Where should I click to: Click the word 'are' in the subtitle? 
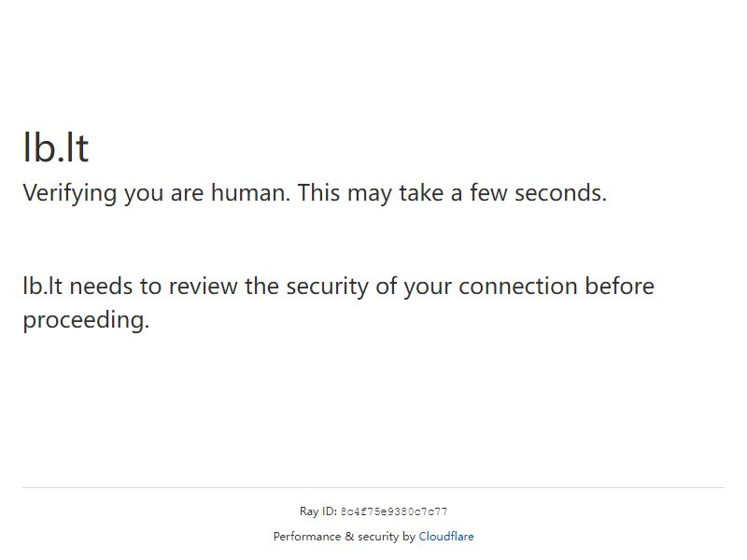pyautogui.click(x=188, y=193)
